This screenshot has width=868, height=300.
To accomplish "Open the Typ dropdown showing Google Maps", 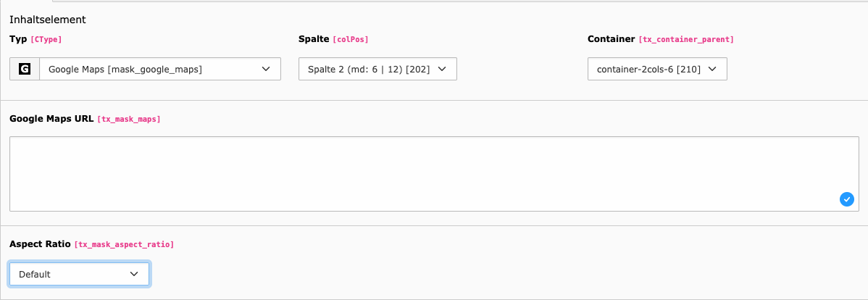I will tap(152, 70).
